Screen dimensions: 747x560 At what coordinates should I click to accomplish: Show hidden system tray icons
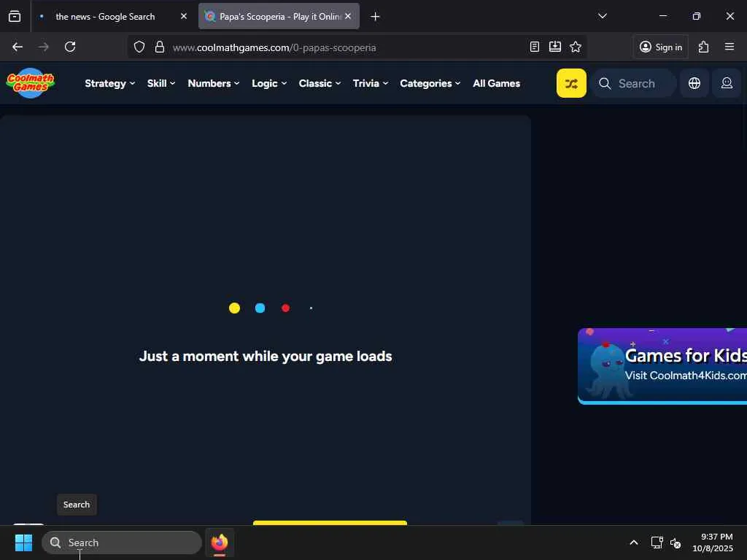[634, 542]
